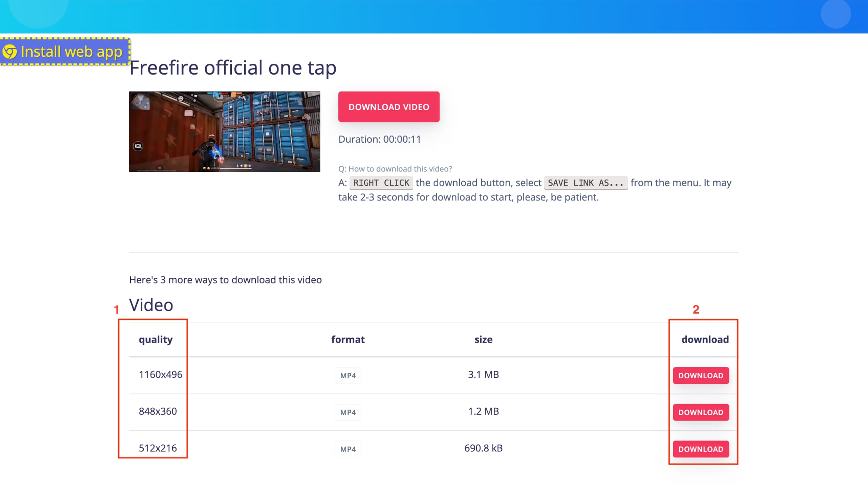Expand the download column header
The image size is (868, 485).
pos(705,339)
